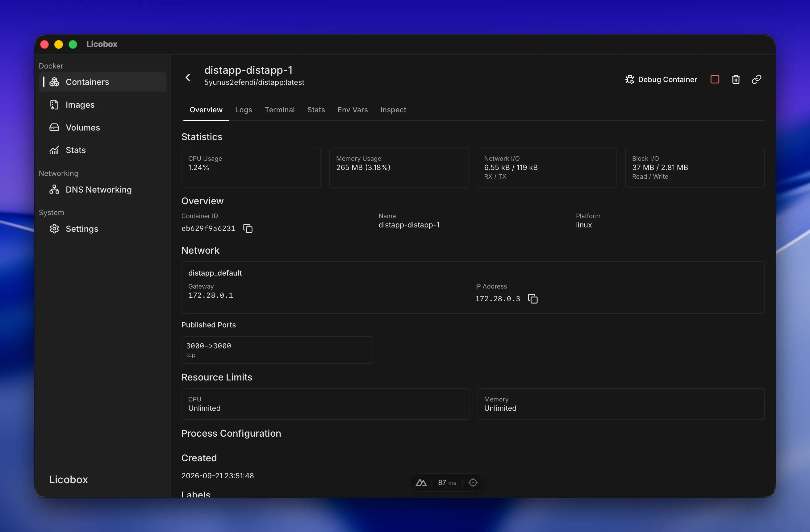Click the Volumes drive icon in sidebar

54,127
